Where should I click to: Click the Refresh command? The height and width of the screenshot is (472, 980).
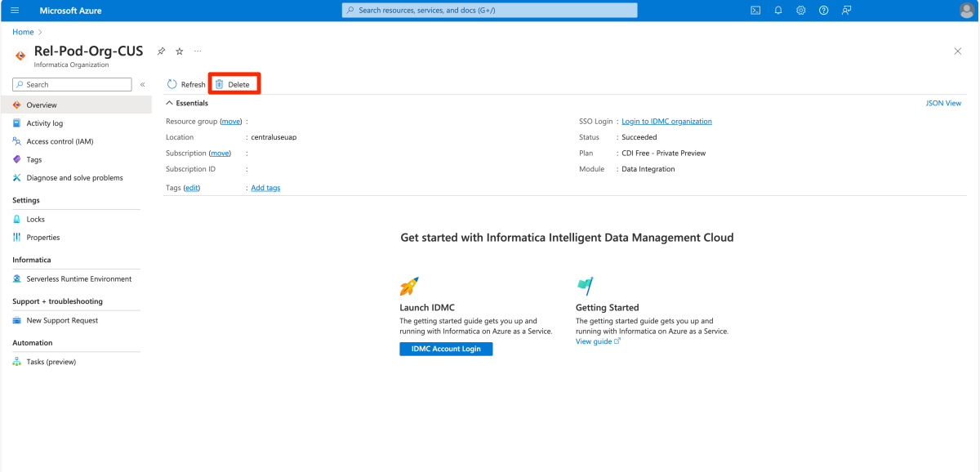click(x=186, y=83)
